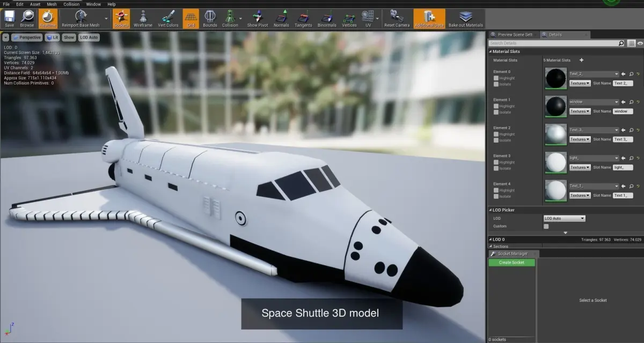Toggle Details visibility eye icon
The width and height of the screenshot is (644, 343).
pos(640,43)
